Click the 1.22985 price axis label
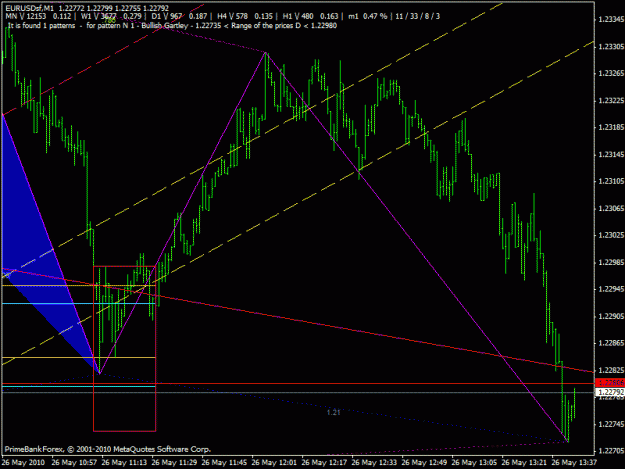This screenshot has height=469, width=625. pyautogui.click(x=611, y=262)
